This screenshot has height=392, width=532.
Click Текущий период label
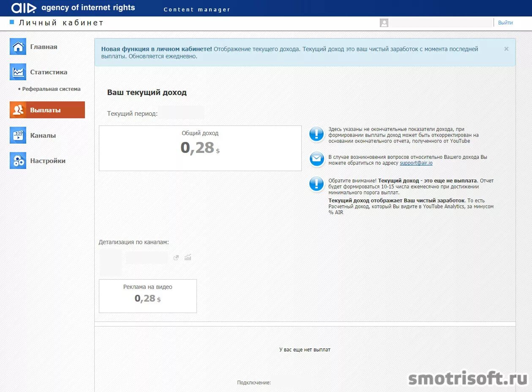pyautogui.click(x=132, y=114)
